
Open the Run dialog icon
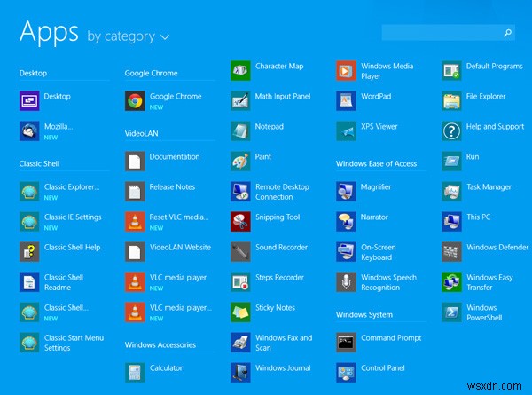[451, 162]
